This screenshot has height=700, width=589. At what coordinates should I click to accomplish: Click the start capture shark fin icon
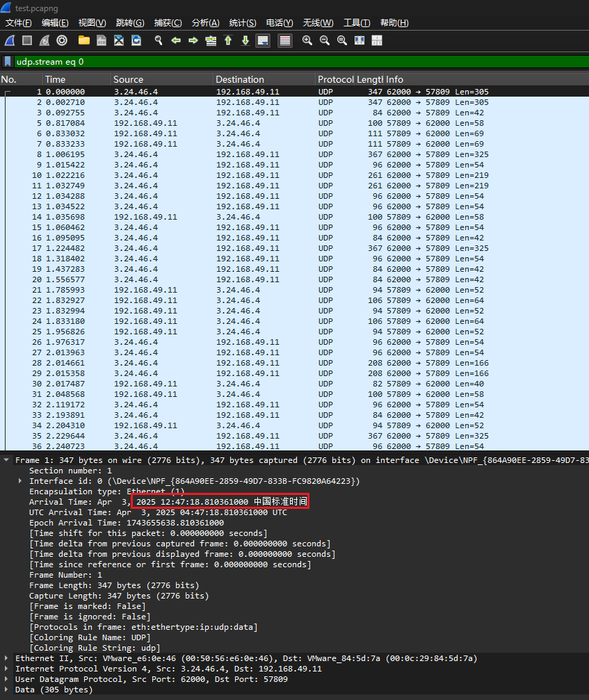point(10,40)
